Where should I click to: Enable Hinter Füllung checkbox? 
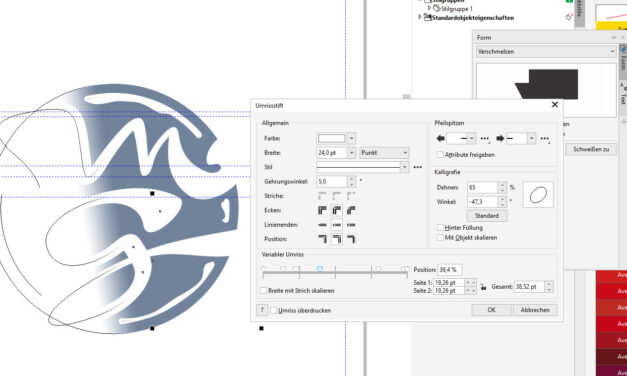tap(440, 228)
